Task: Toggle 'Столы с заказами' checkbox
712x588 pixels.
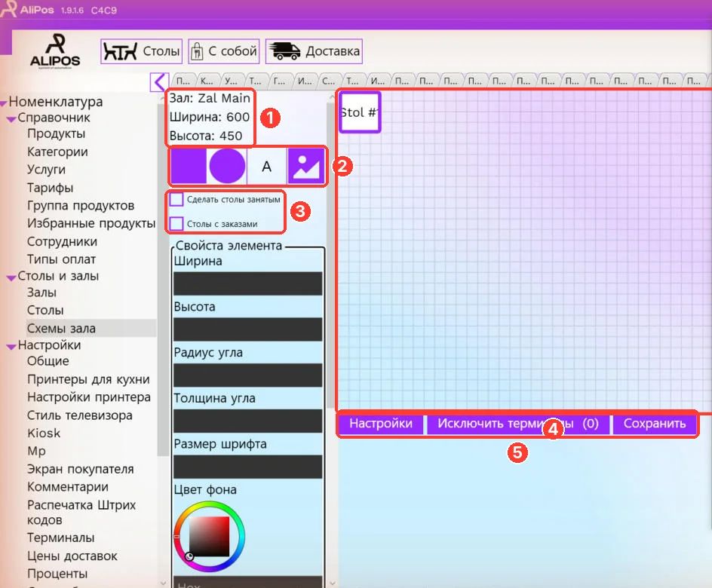Action: pyautogui.click(x=176, y=224)
